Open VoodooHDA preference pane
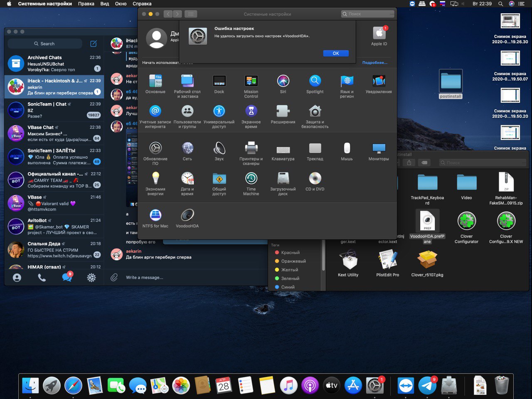The height and width of the screenshot is (399, 532). pos(187,218)
